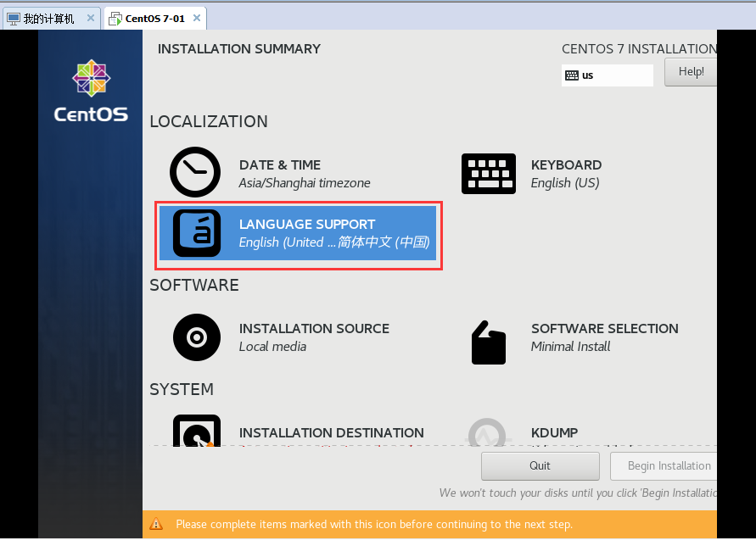Click the Keyboard layout icon

[x=489, y=174]
